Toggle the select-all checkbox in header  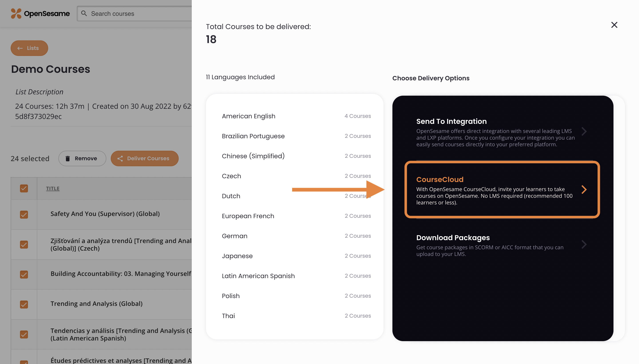(24, 188)
